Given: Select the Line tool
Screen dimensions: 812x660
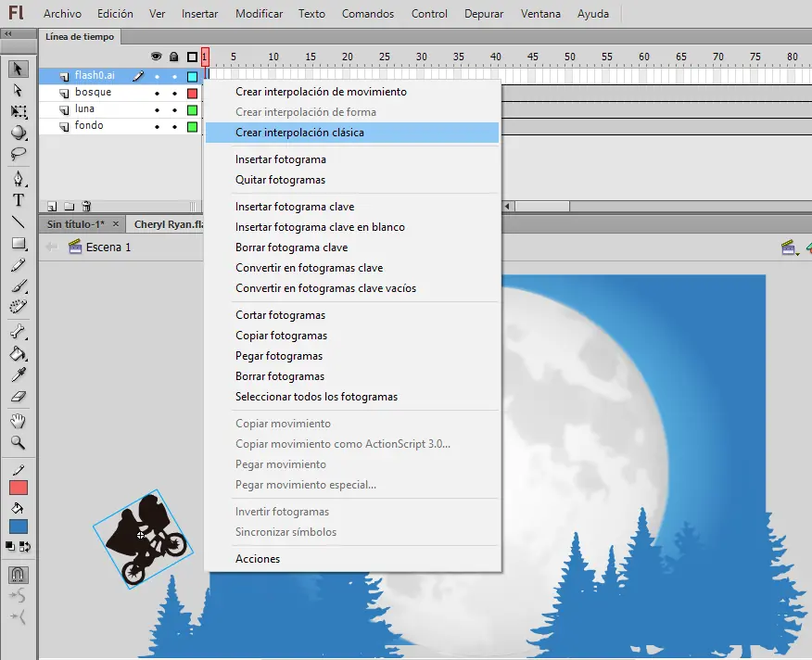Looking at the screenshot, I should pyautogui.click(x=19, y=222).
